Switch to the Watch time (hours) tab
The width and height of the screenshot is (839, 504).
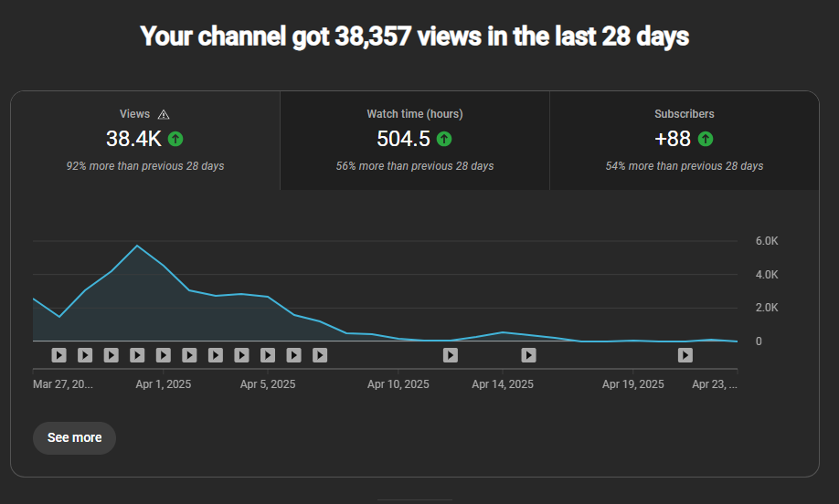pos(414,140)
